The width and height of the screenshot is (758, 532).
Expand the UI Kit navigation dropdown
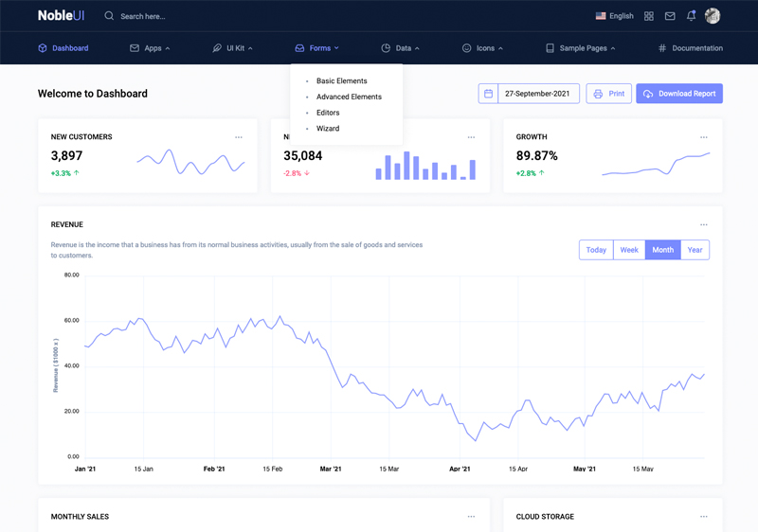pos(233,48)
